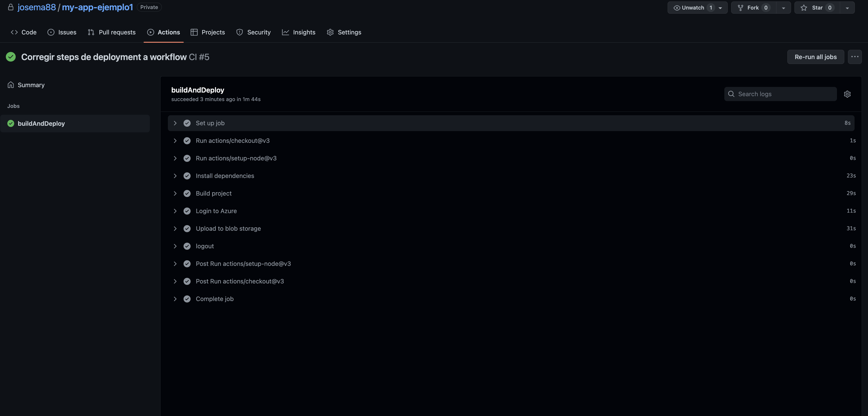Click Re-run all jobs button

tap(815, 57)
